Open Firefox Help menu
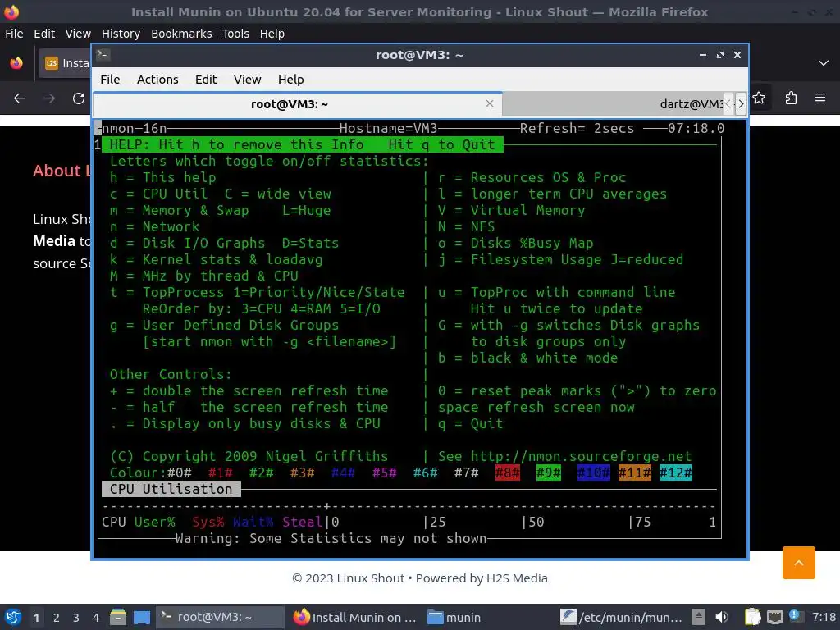The width and height of the screenshot is (840, 630). coord(272,34)
